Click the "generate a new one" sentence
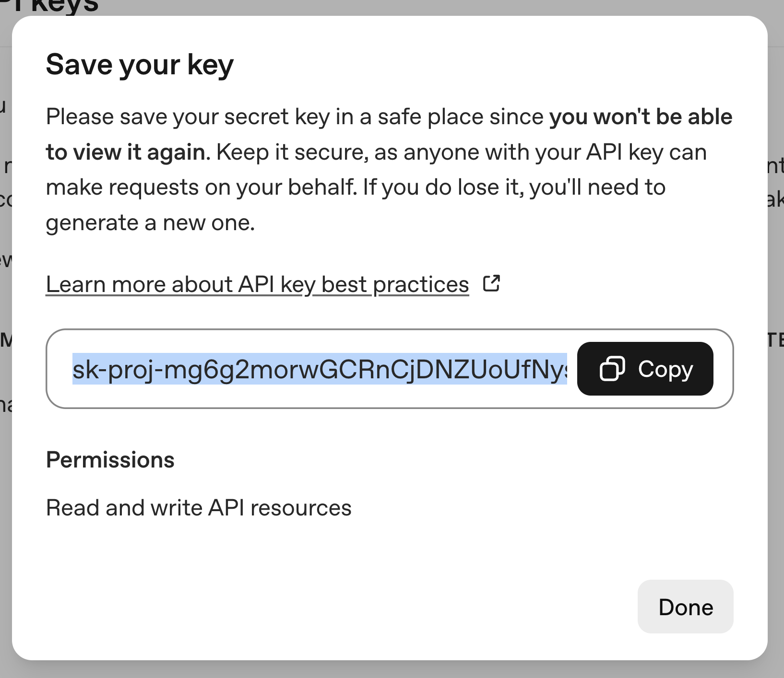This screenshot has width=784, height=678. point(150,223)
